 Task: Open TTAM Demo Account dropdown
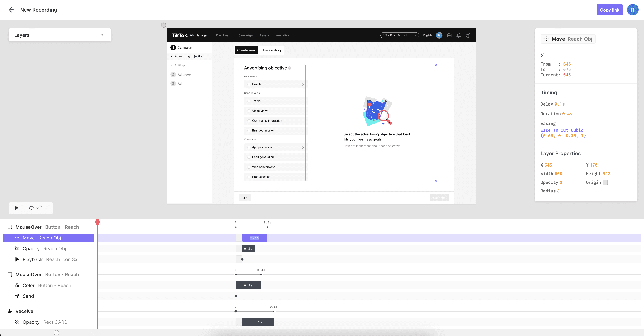tap(399, 35)
